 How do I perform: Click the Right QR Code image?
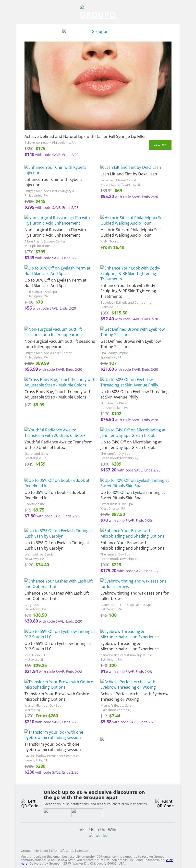[165, 803]
